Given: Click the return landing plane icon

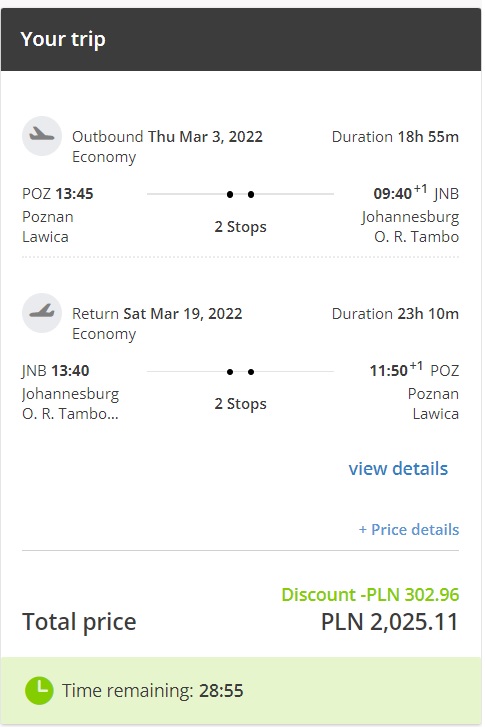Looking at the screenshot, I should (x=42, y=313).
